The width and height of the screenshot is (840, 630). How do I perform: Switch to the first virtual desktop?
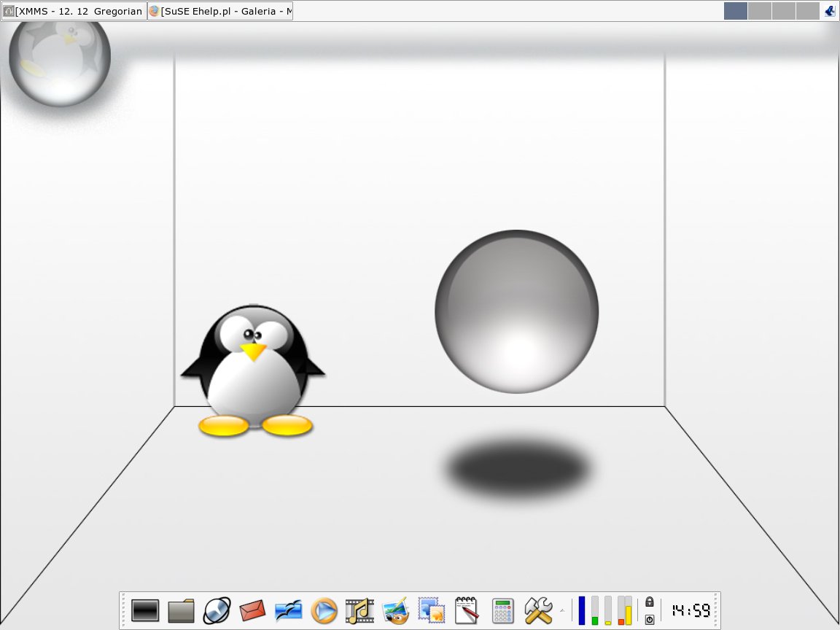736,11
